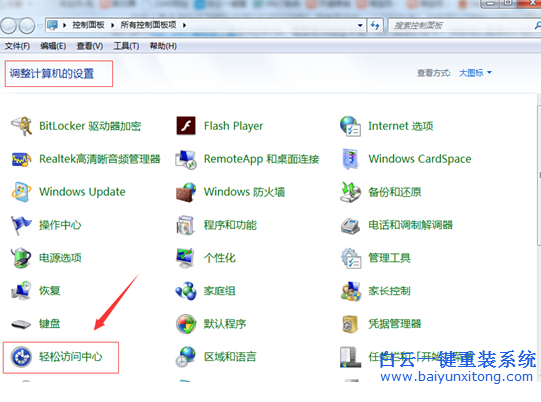
Task: Click the Control Panel address bar icon
Action: [53, 25]
